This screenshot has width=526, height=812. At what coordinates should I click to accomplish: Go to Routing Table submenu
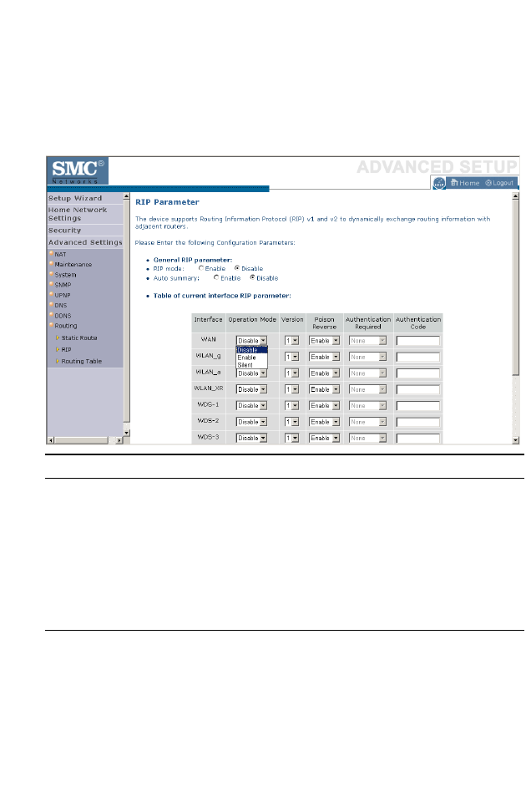(x=81, y=362)
